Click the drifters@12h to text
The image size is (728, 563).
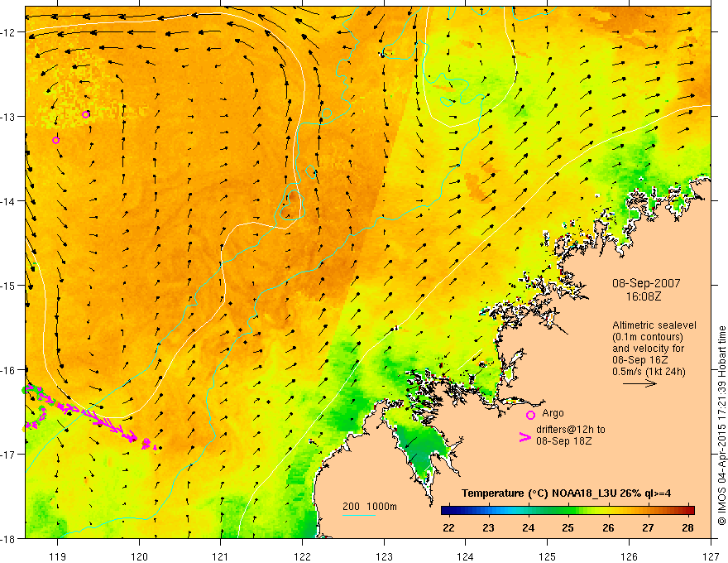[571, 430]
